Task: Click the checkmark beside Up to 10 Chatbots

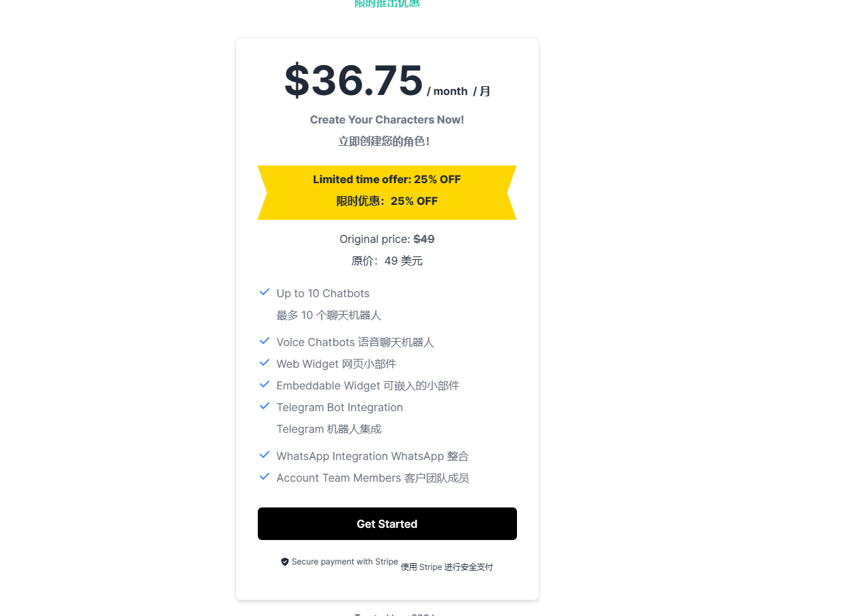Action: click(265, 292)
